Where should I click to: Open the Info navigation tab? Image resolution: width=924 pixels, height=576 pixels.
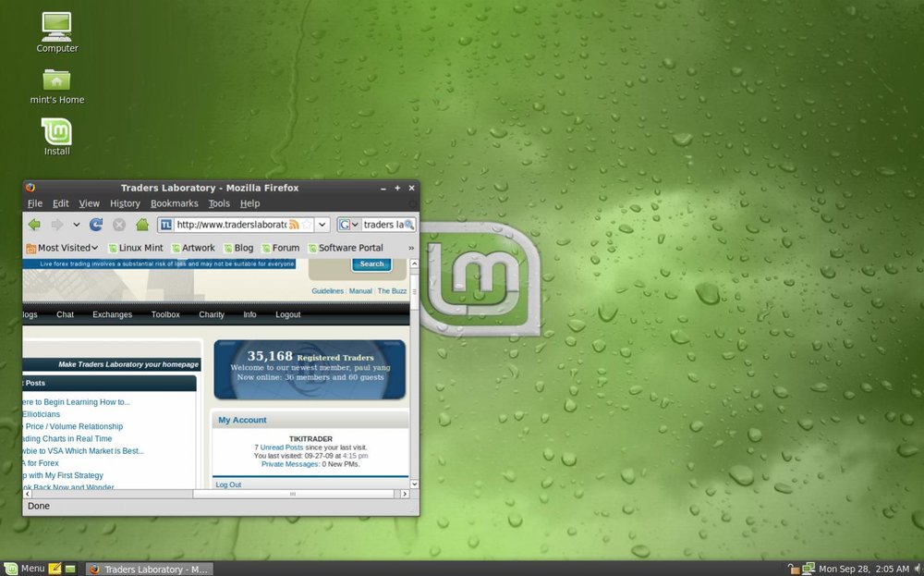(249, 315)
